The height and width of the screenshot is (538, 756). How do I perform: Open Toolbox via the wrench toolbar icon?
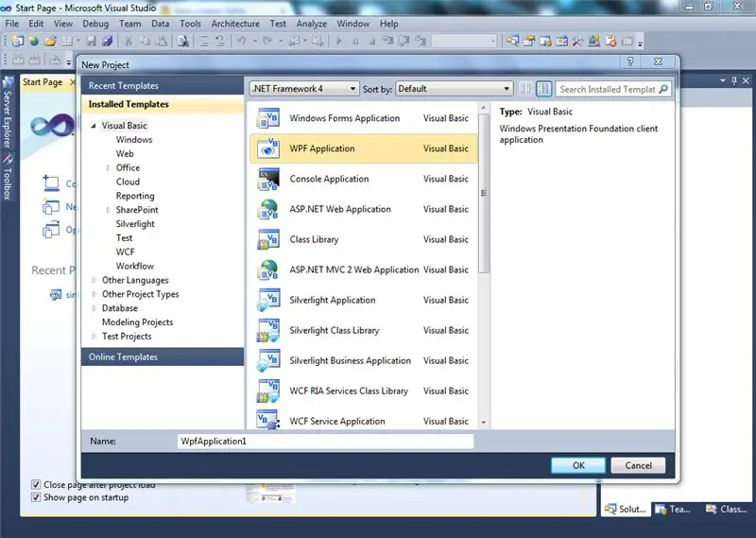point(577,42)
